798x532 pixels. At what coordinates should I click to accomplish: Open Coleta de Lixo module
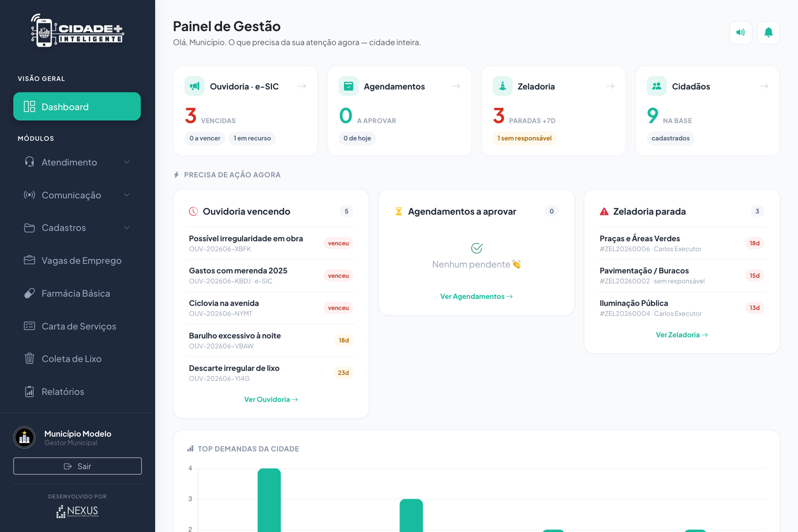point(77,358)
